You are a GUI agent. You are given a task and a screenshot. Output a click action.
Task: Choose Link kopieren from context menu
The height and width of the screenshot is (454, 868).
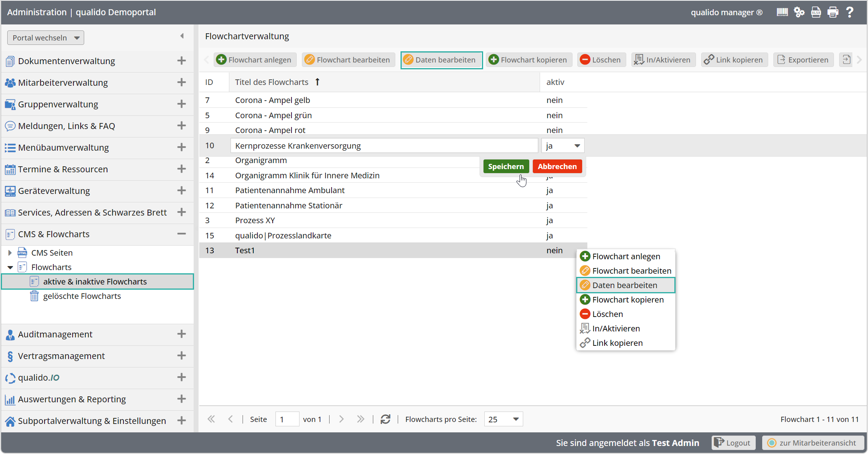[617, 343]
